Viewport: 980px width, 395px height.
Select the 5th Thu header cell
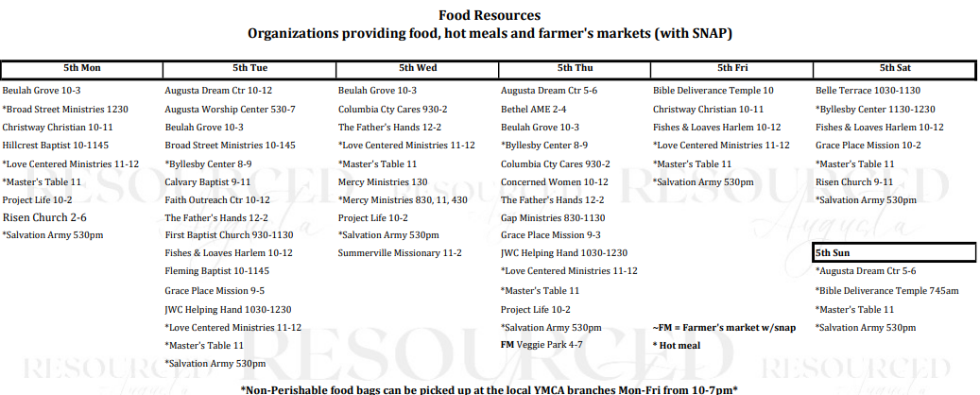point(575,68)
